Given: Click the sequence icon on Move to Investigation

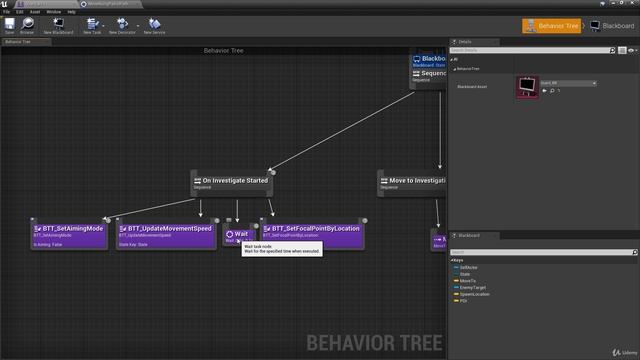Looking at the screenshot, I should (x=384, y=181).
